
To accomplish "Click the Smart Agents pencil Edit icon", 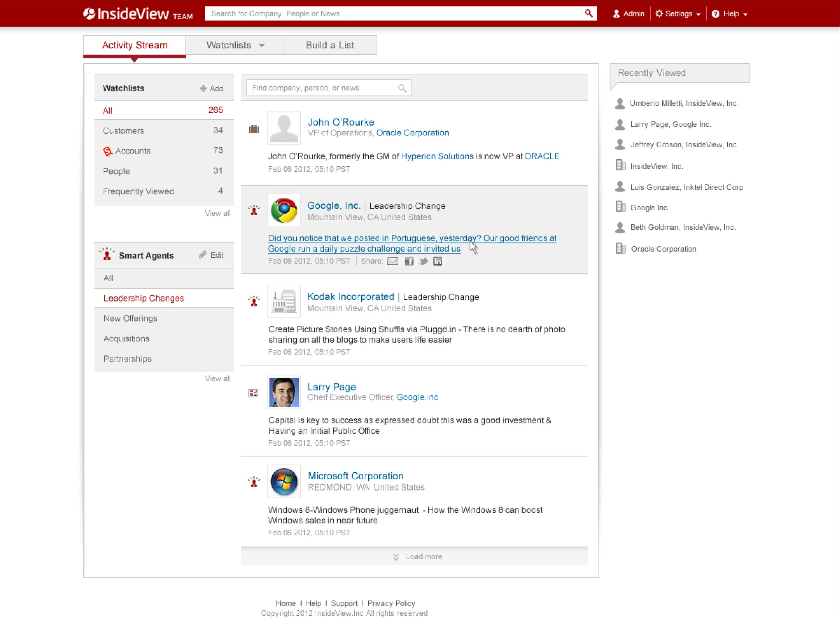I will tap(203, 255).
